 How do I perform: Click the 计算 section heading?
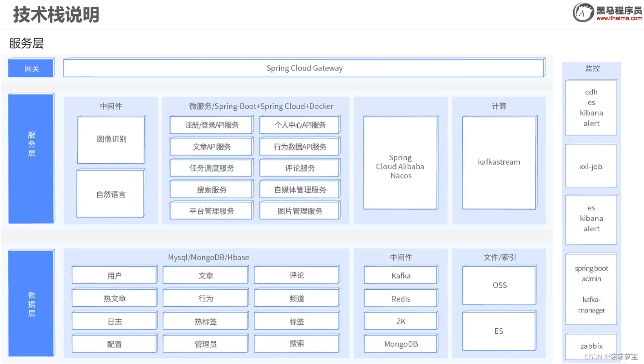tap(499, 106)
